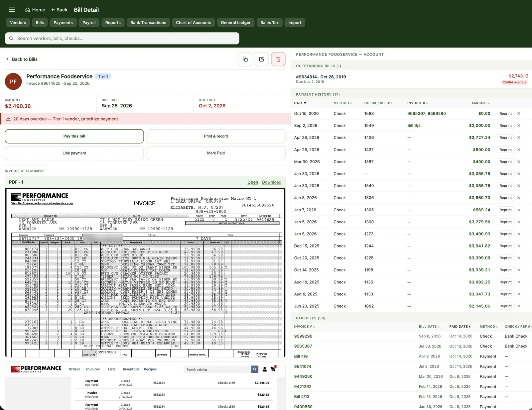This screenshot has width=532, height=410.
Task: Click the PF vendor avatar
Action: click(x=13, y=81)
